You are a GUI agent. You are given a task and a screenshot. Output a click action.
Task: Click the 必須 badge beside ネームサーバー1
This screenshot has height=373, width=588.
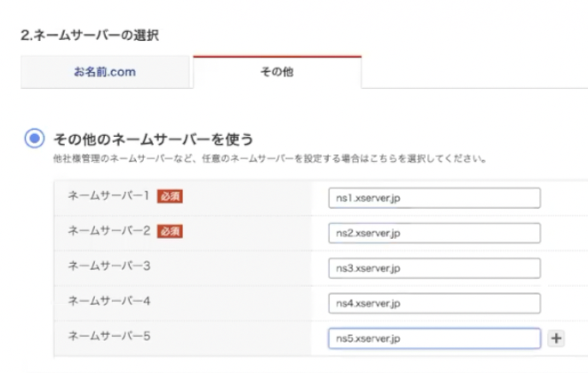point(170,196)
